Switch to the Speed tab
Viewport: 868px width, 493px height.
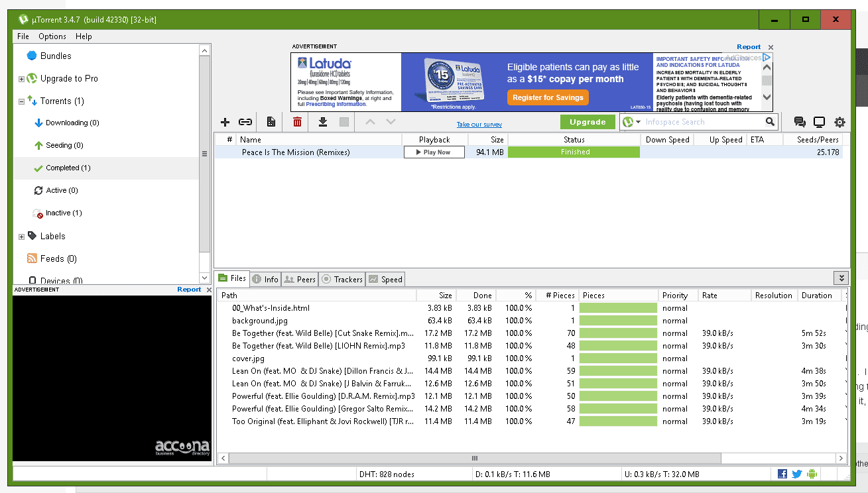385,279
